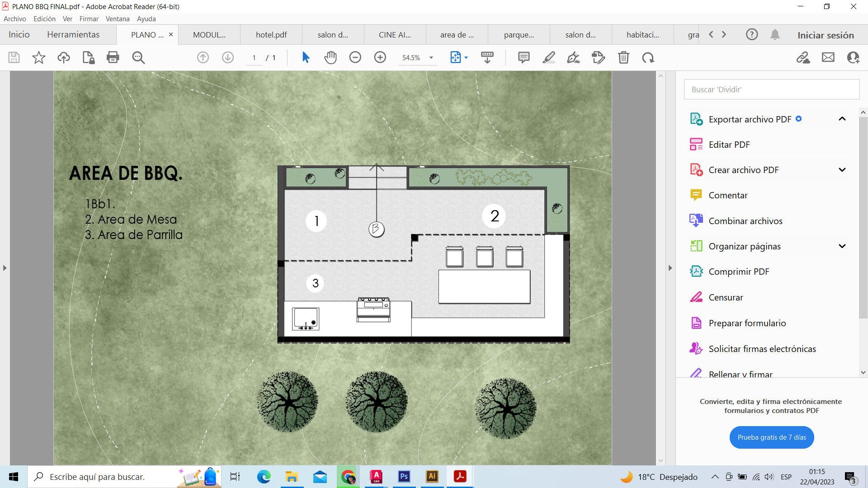
Task: Add file to starred favorites
Action: point(39,57)
